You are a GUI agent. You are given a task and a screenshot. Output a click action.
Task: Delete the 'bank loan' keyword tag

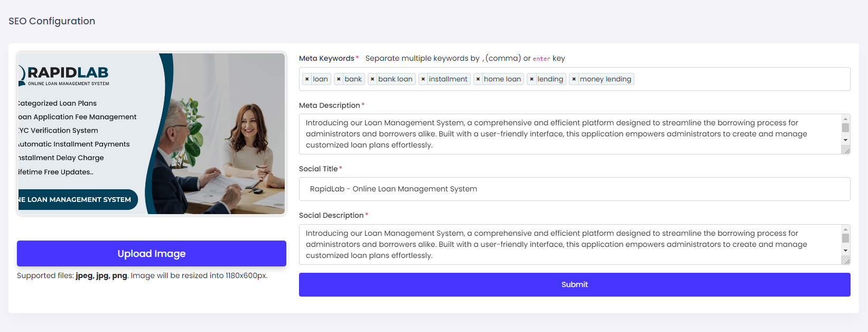point(372,79)
